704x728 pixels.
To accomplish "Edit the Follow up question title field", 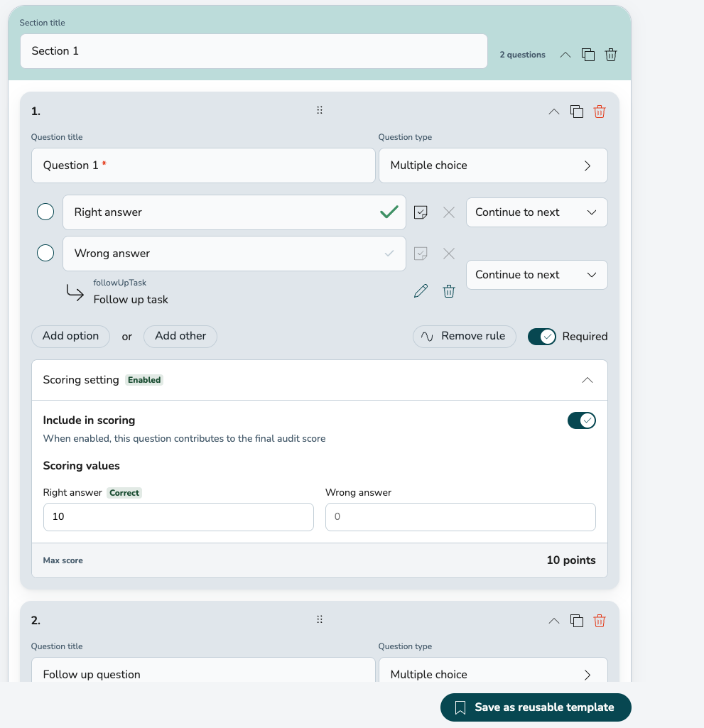I will (203, 670).
